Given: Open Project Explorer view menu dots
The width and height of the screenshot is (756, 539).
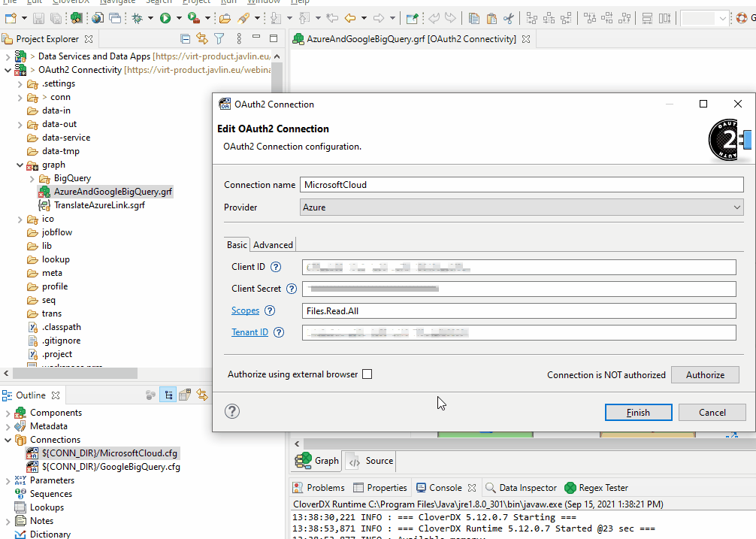Looking at the screenshot, I should 239,38.
